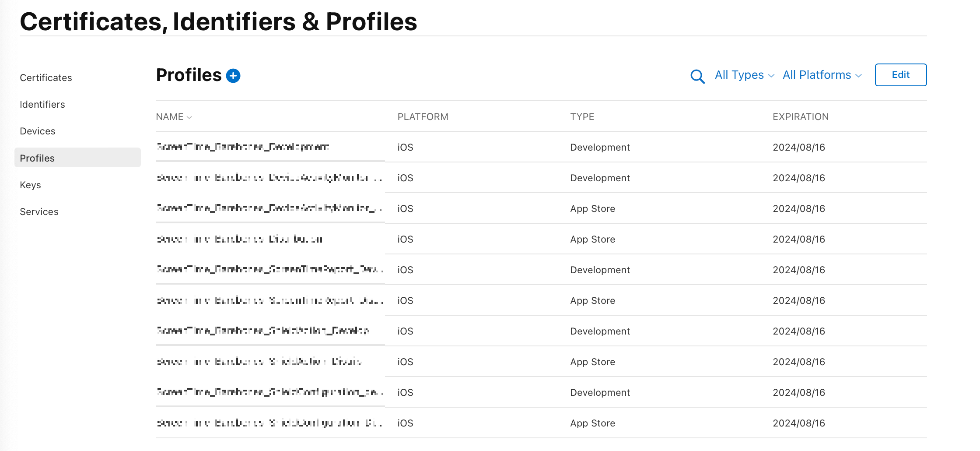Screen dimensions: 980x451
Task: Click the TYPE column header
Action: coord(582,117)
